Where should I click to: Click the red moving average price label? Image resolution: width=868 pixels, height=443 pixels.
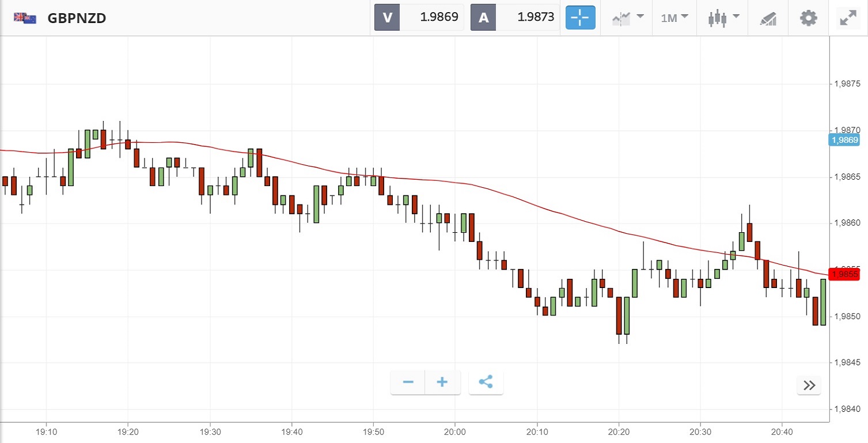point(844,274)
